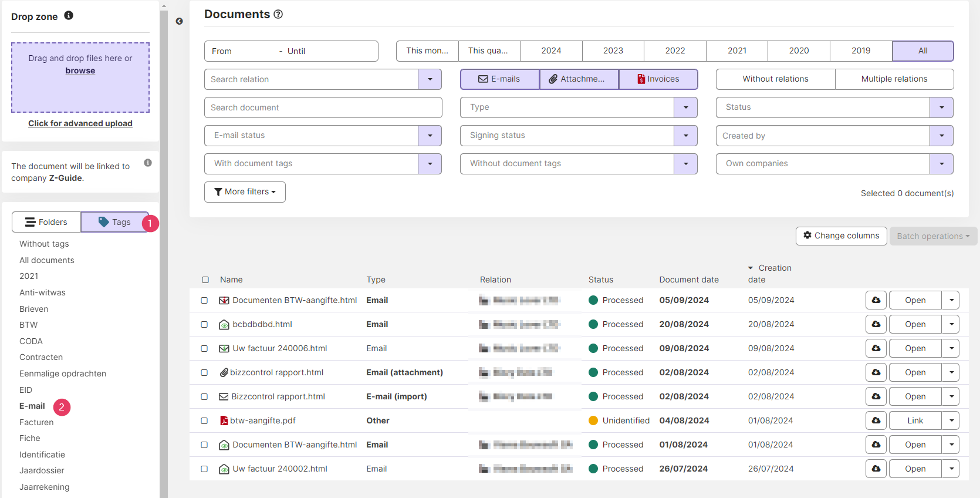Select the Facturen tag in sidebar
Viewport: 980px width, 498px height.
coord(36,422)
